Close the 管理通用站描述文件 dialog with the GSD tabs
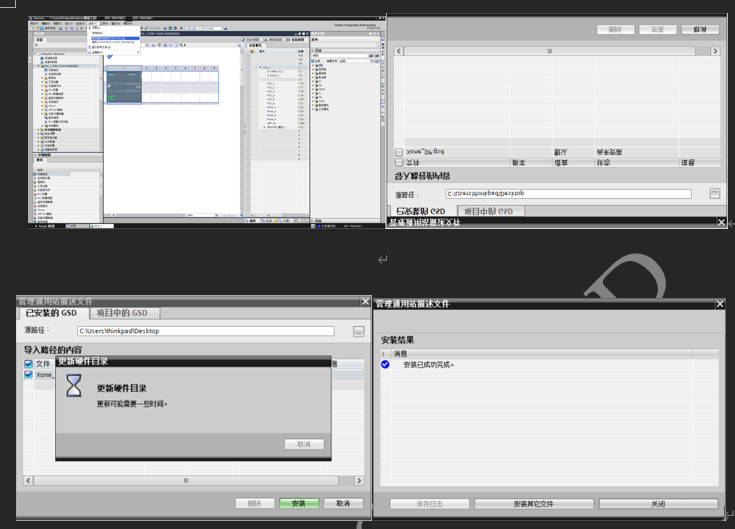The width and height of the screenshot is (735, 529). (364, 302)
